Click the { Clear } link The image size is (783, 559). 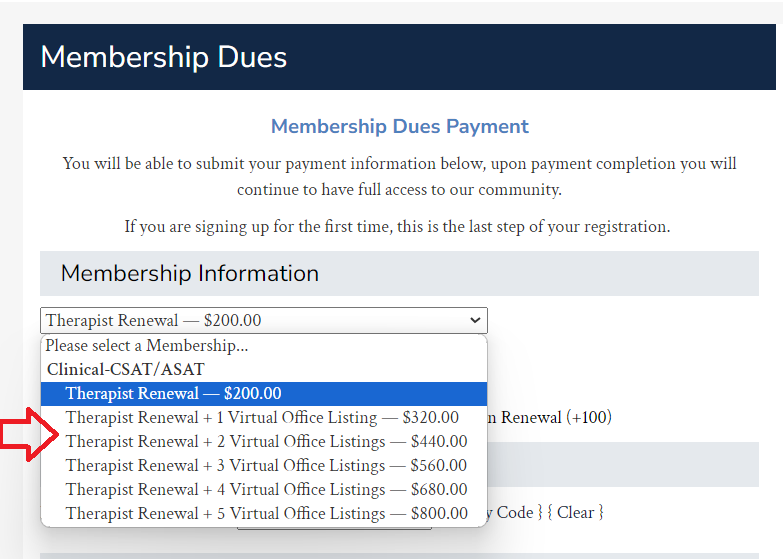click(x=575, y=512)
